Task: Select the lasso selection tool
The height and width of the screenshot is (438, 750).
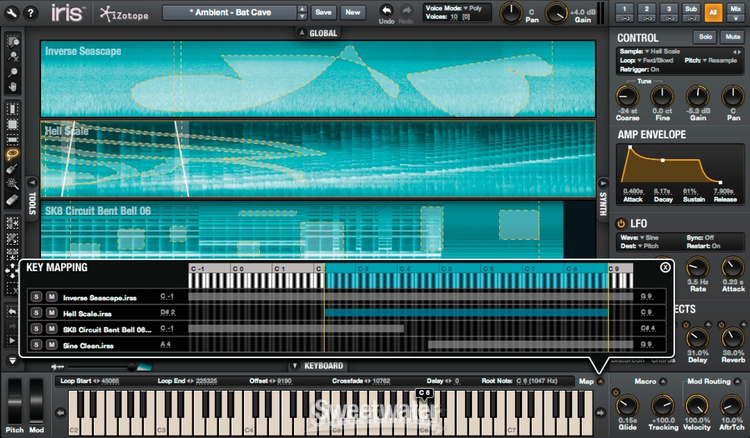Action: click(12, 154)
